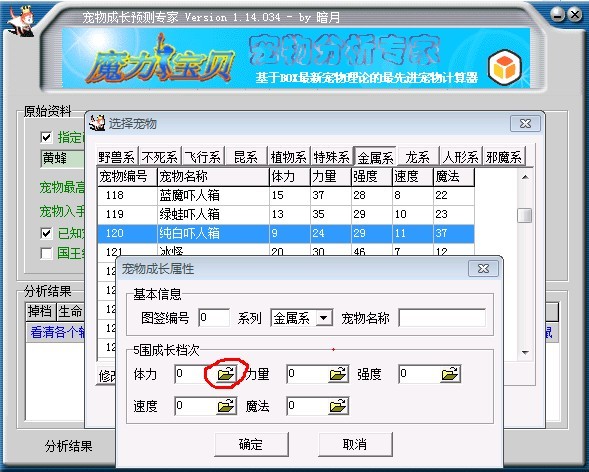The width and height of the screenshot is (589, 472).
Task: Click the icon in 选择宠物 dialog title bar
Action: pyautogui.click(x=97, y=123)
